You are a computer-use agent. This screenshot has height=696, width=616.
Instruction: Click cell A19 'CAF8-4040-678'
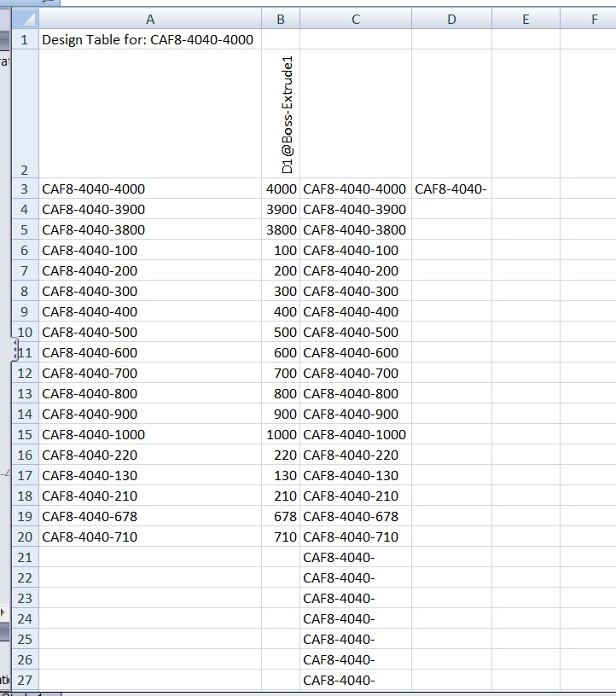point(150,516)
